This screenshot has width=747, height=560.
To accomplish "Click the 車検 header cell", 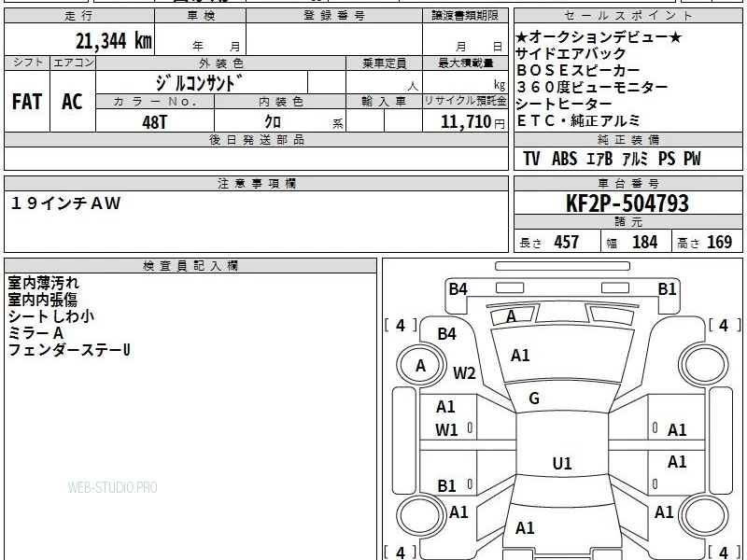I will coord(201,16).
